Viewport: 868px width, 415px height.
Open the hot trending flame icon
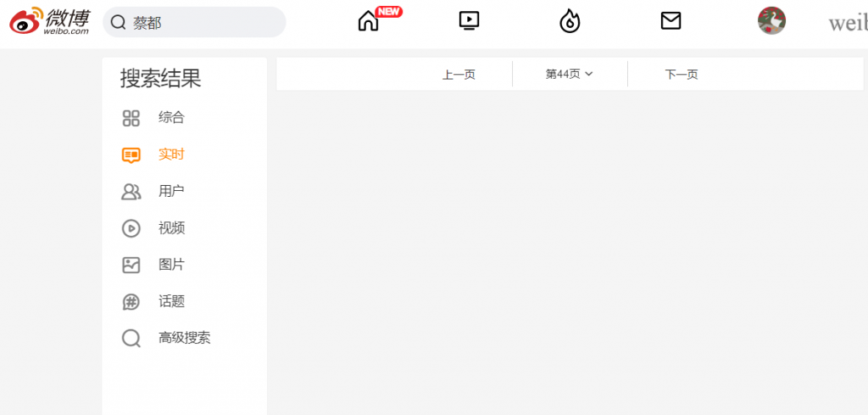[570, 21]
